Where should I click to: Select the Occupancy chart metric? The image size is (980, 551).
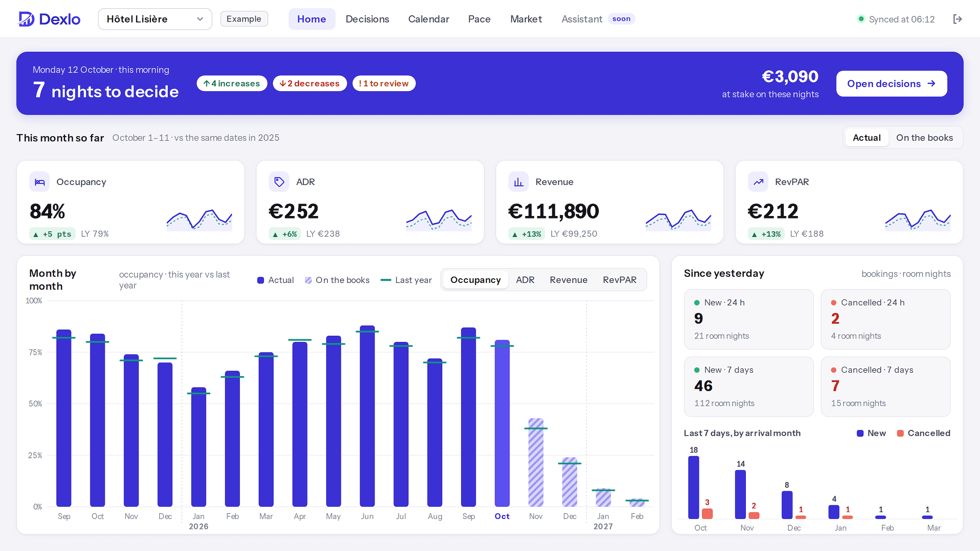pyautogui.click(x=476, y=280)
